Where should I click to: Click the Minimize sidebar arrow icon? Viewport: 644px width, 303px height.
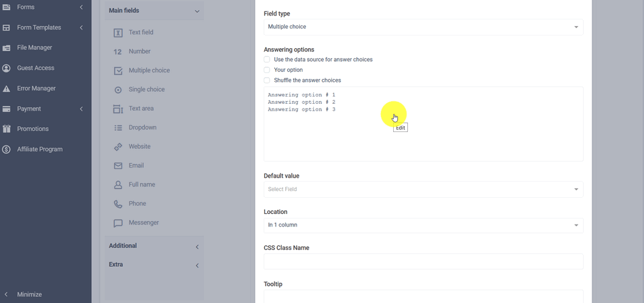(x=6, y=294)
